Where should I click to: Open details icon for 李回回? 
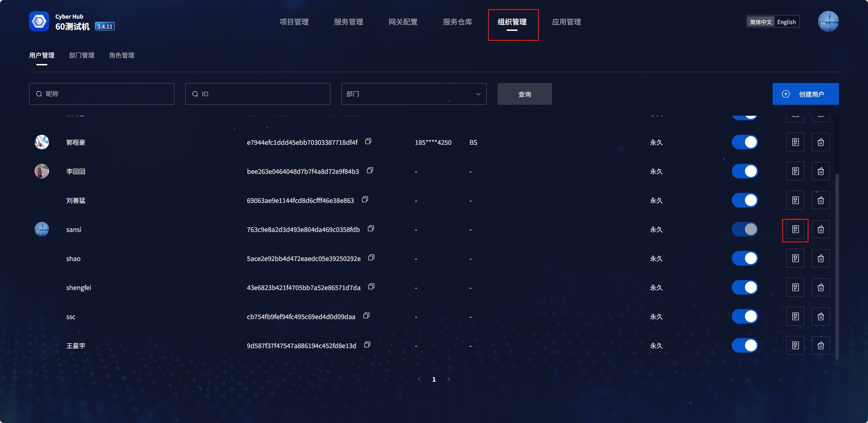[795, 172]
